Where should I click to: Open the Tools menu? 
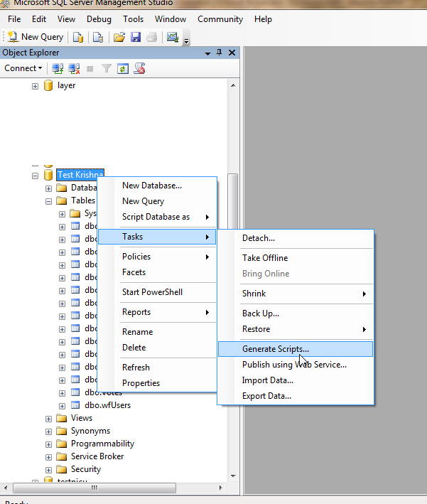(x=133, y=19)
